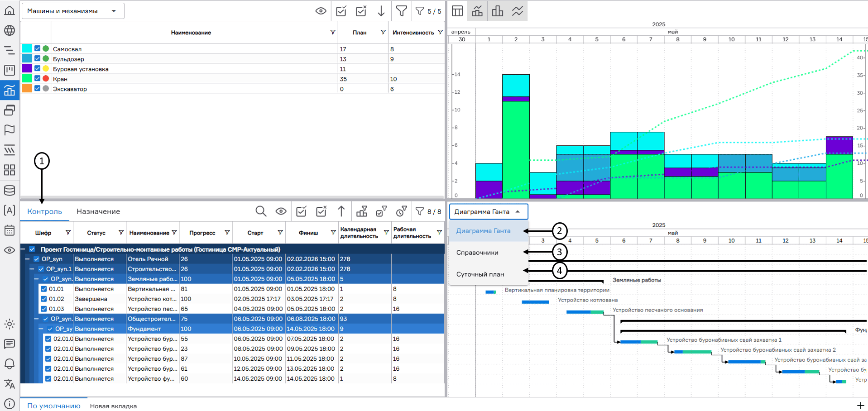Image resolution: width=868 pixels, height=411 pixels.
Task: Open the Новая вкладка bottom tab
Action: tap(113, 406)
